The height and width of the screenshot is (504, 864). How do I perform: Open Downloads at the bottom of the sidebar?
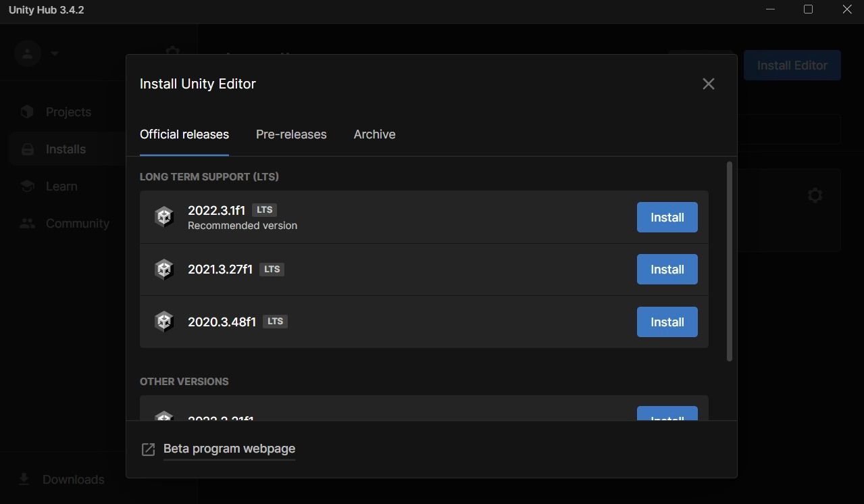click(61, 480)
